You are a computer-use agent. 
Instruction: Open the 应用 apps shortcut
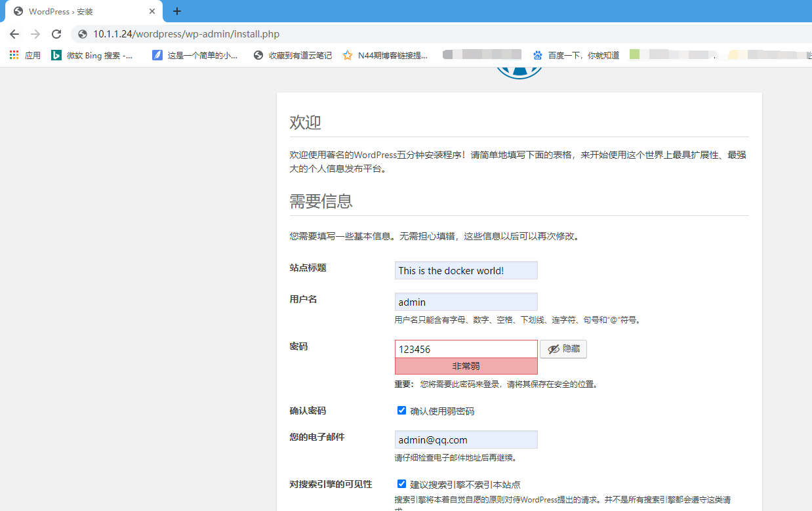pyautogui.click(x=25, y=56)
